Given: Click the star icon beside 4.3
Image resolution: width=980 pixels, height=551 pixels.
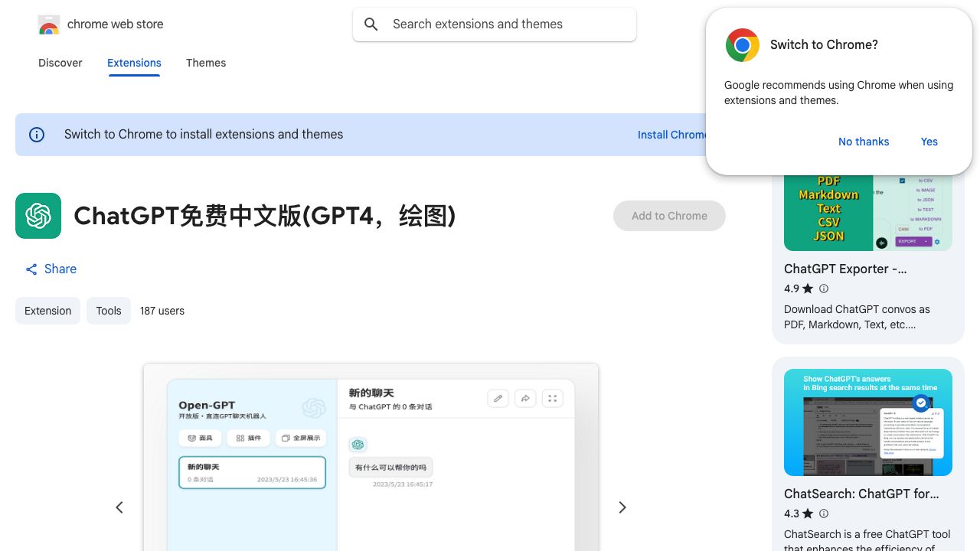Looking at the screenshot, I should (x=808, y=514).
